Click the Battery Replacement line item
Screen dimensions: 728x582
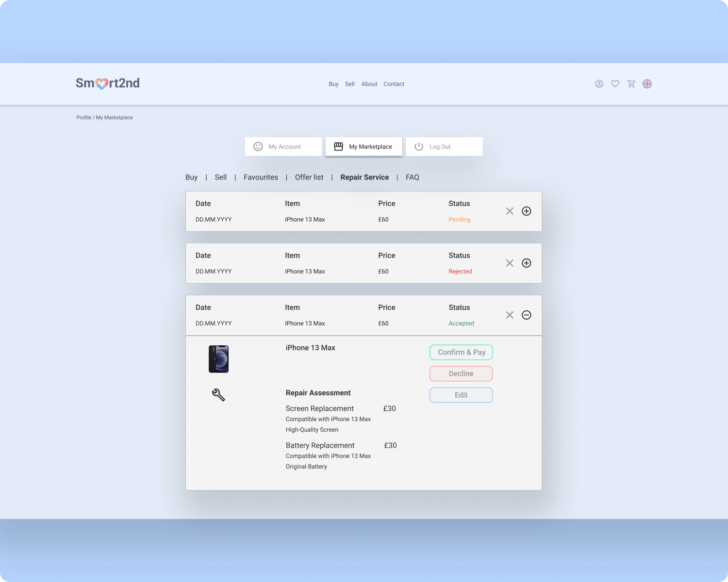coord(320,445)
